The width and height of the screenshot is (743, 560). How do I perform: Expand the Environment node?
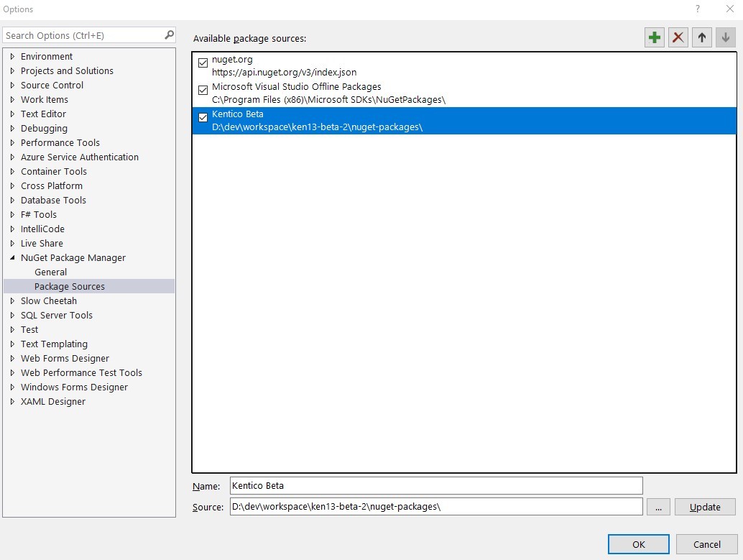click(12, 56)
